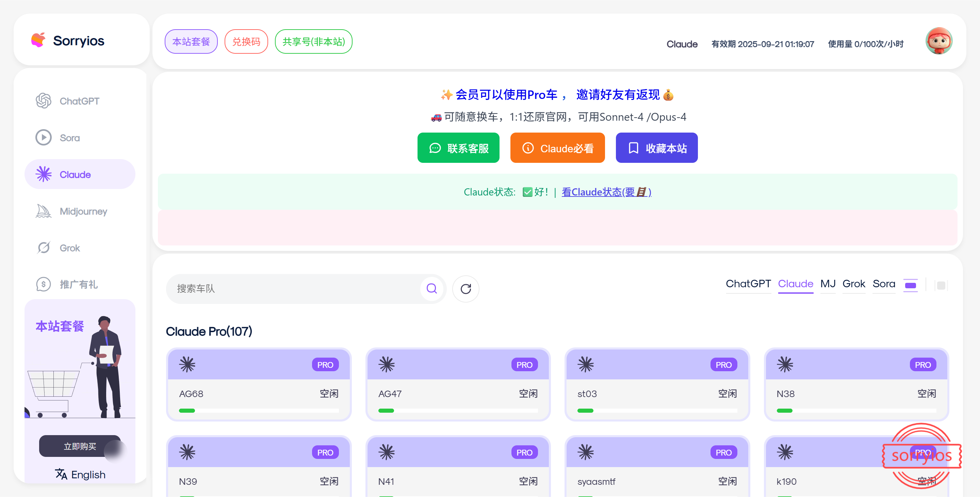Open Midjourney in the sidebar menu
980x497 pixels.
coord(80,211)
